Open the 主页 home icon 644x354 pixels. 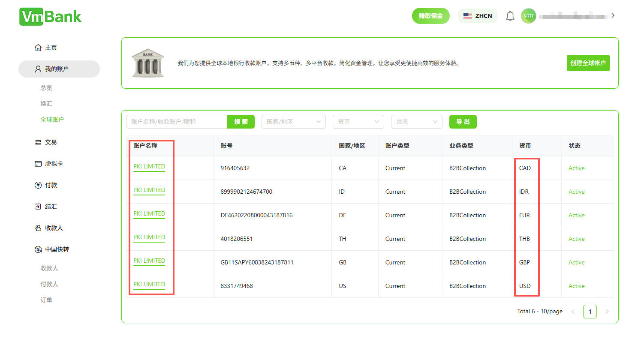pyautogui.click(x=38, y=48)
